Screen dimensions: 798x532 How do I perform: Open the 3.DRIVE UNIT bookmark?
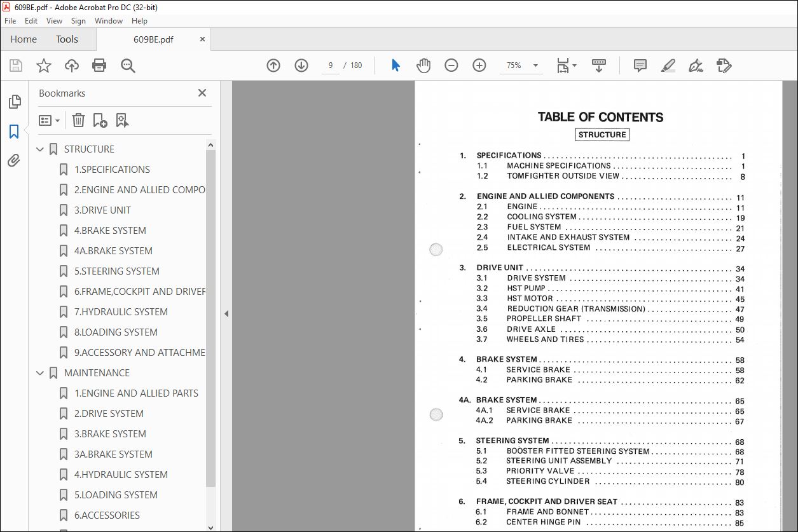(x=102, y=210)
